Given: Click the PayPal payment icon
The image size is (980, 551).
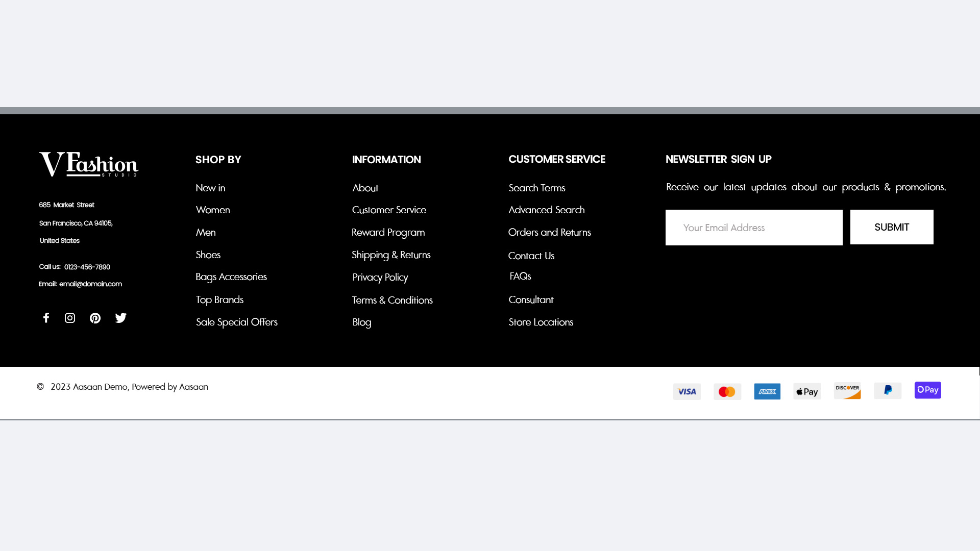Looking at the screenshot, I should pyautogui.click(x=887, y=391).
